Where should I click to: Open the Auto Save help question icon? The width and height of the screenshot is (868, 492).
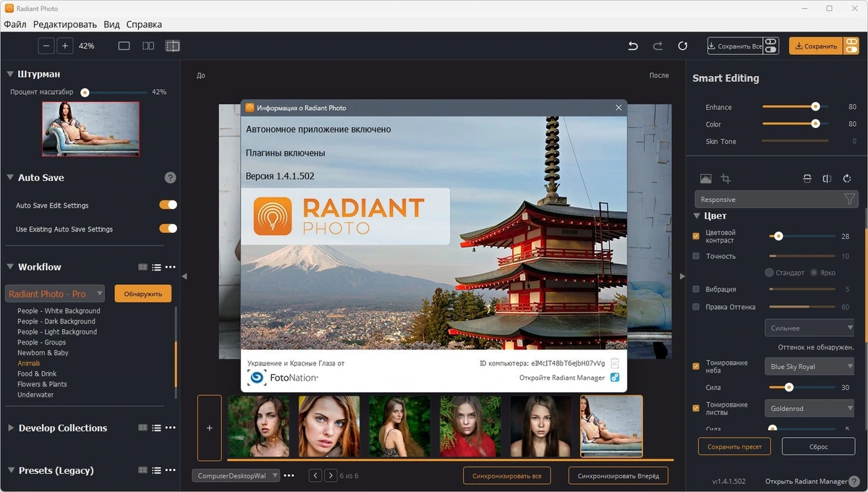(171, 177)
